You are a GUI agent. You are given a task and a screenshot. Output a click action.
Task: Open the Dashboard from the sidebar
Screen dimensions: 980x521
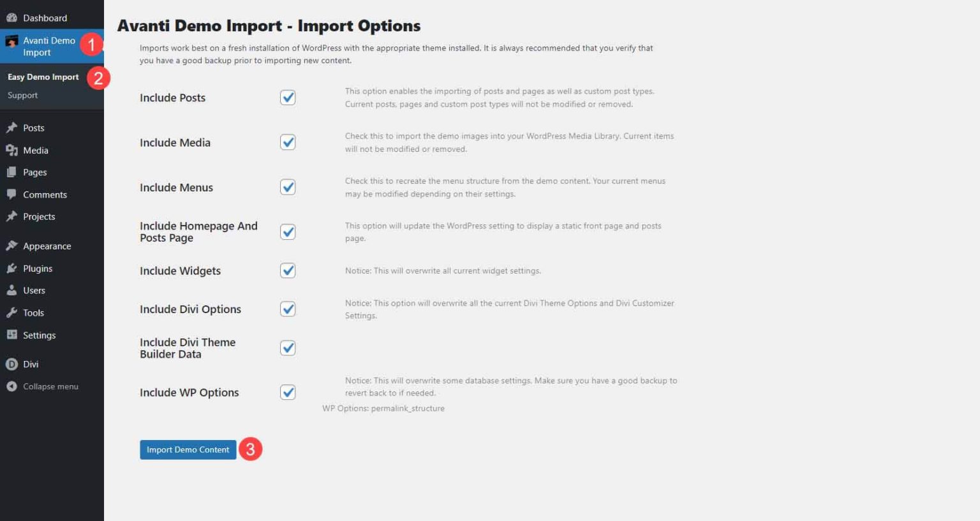(x=45, y=17)
